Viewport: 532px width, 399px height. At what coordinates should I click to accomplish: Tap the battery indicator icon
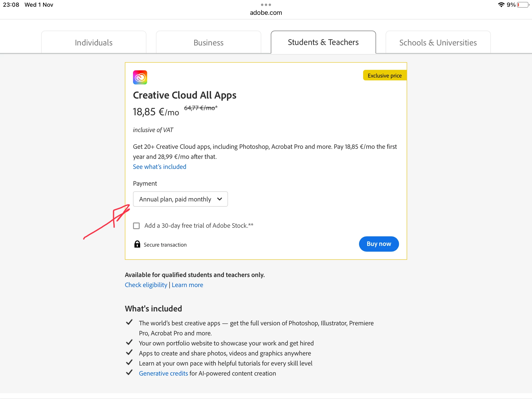(x=523, y=5)
